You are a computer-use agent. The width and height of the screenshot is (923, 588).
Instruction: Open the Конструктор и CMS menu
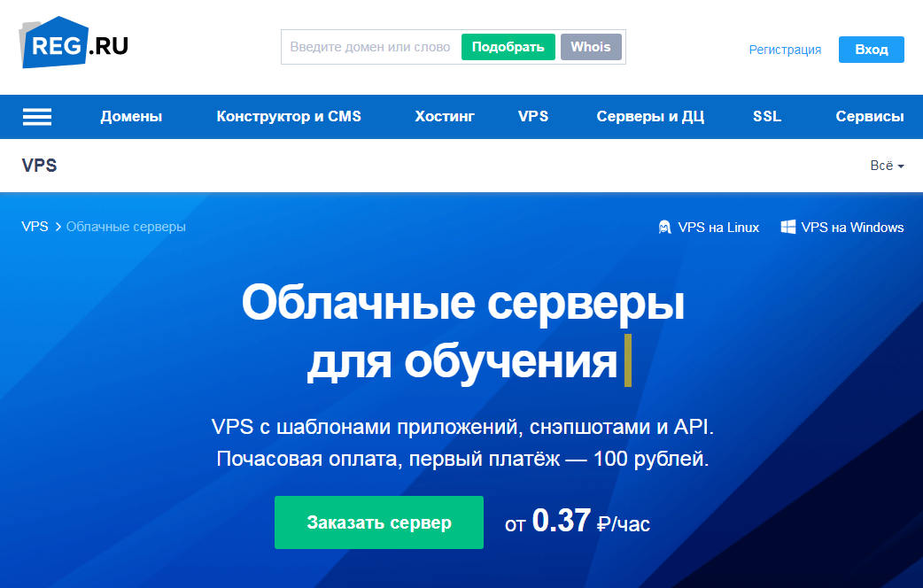289,117
